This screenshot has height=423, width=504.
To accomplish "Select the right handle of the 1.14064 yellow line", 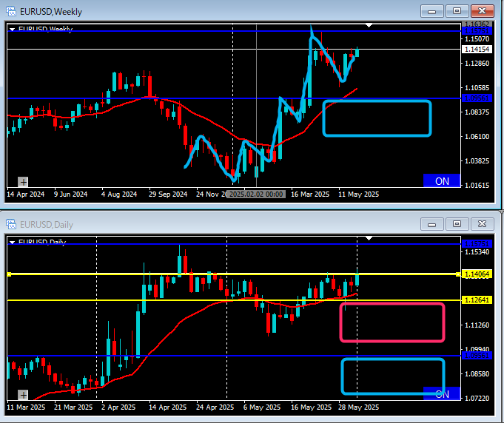I will pyautogui.click(x=458, y=274).
